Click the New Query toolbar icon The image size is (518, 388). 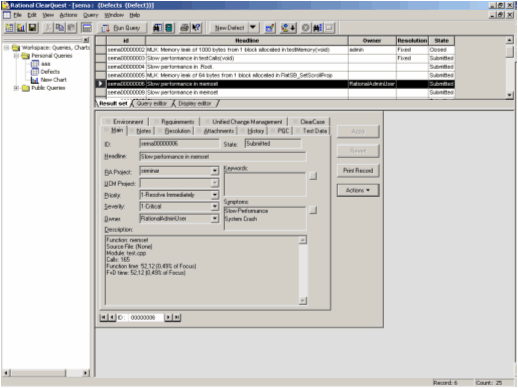[9, 28]
